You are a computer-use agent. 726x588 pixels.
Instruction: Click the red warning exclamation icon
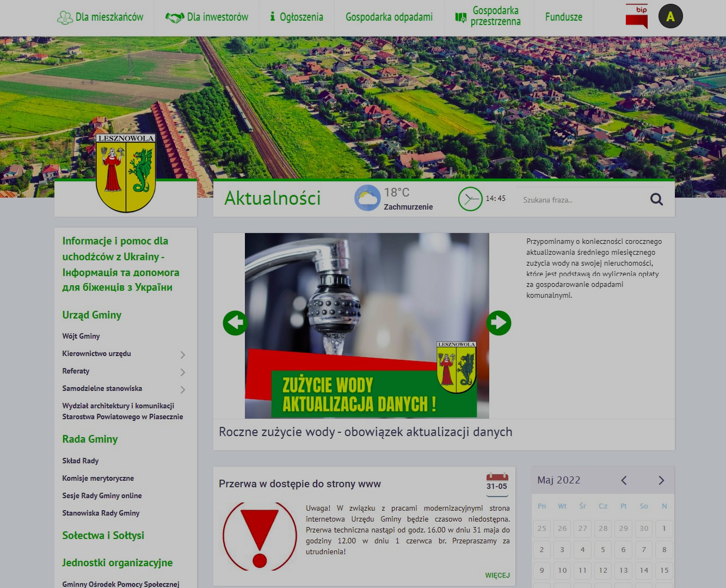click(x=260, y=536)
